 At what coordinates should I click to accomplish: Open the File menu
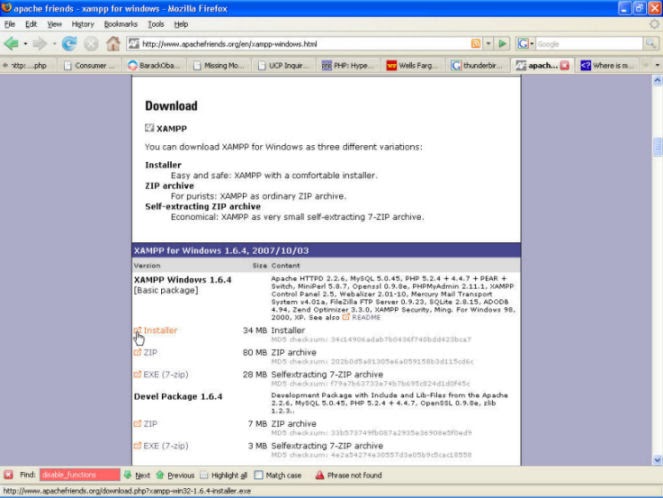(x=10, y=24)
